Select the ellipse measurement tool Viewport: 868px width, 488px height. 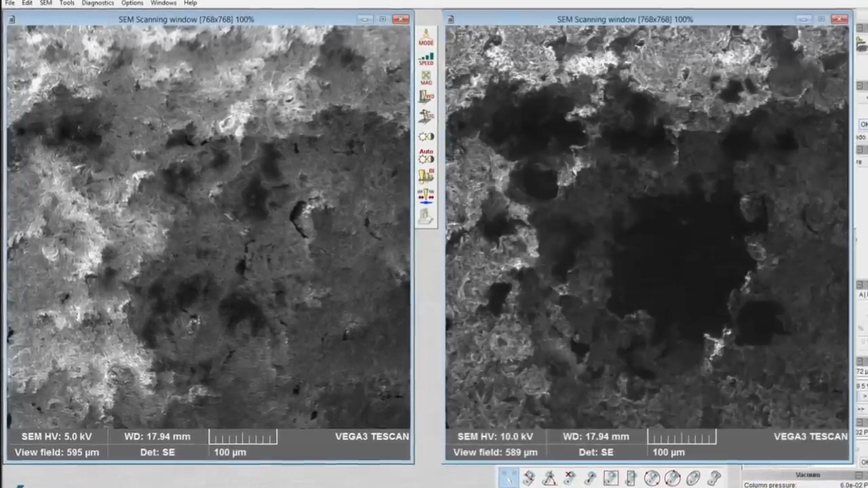[693, 479]
